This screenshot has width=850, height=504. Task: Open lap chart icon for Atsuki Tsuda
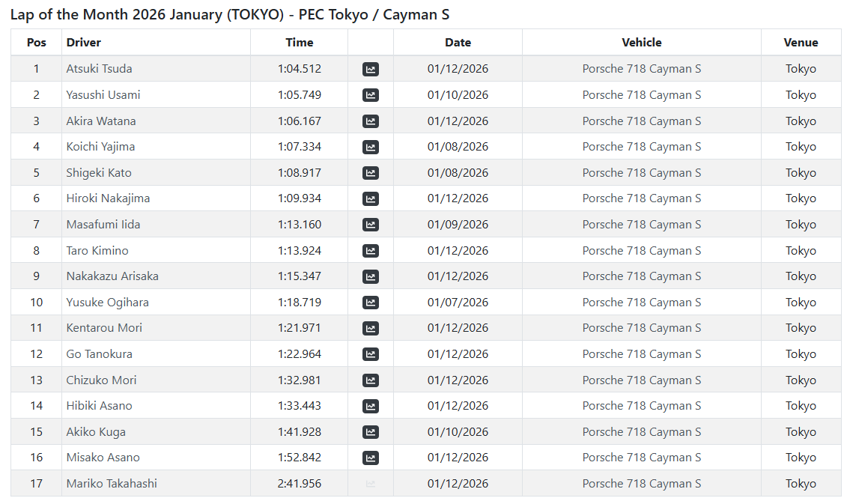point(370,69)
